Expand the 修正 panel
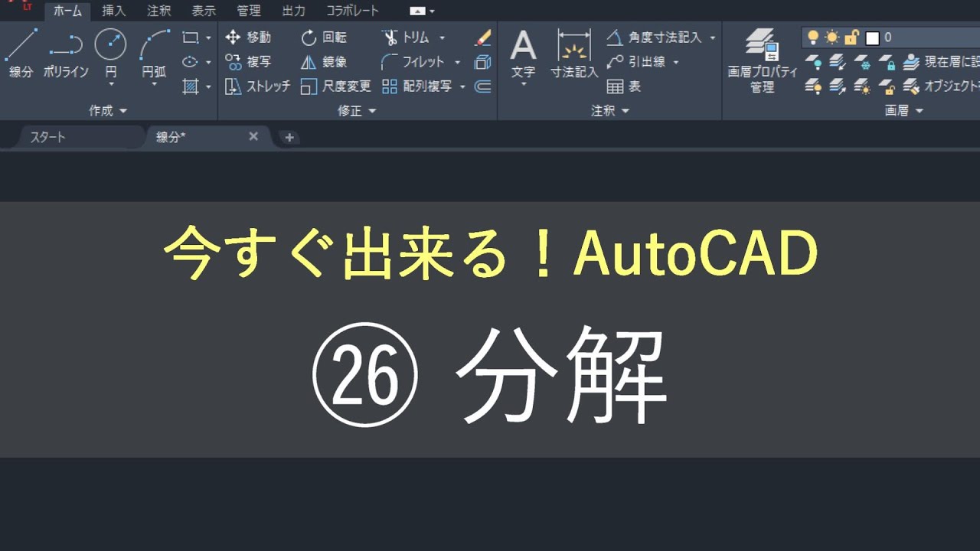Screen dimensions: 980x551 tap(358, 111)
